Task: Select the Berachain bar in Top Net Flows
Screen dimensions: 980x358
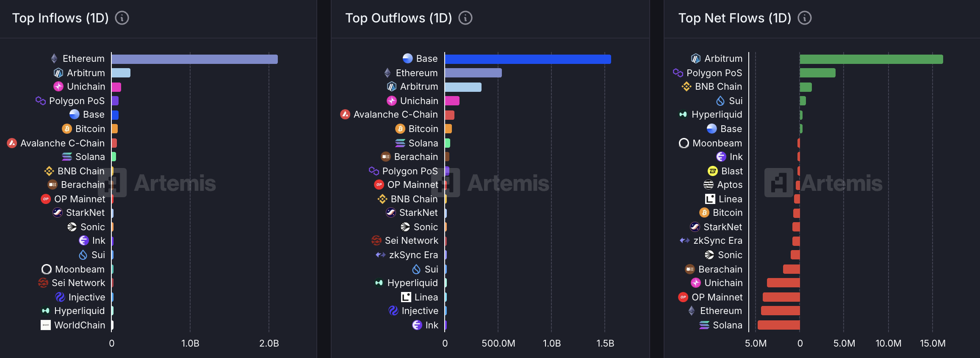Action: tap(792, 269)
